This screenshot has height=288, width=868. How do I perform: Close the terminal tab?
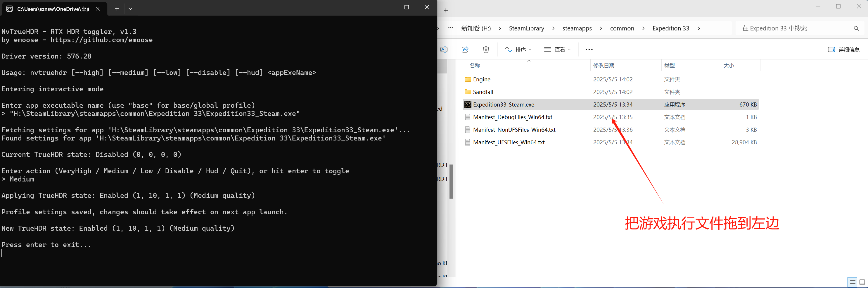tap(98, 9)
